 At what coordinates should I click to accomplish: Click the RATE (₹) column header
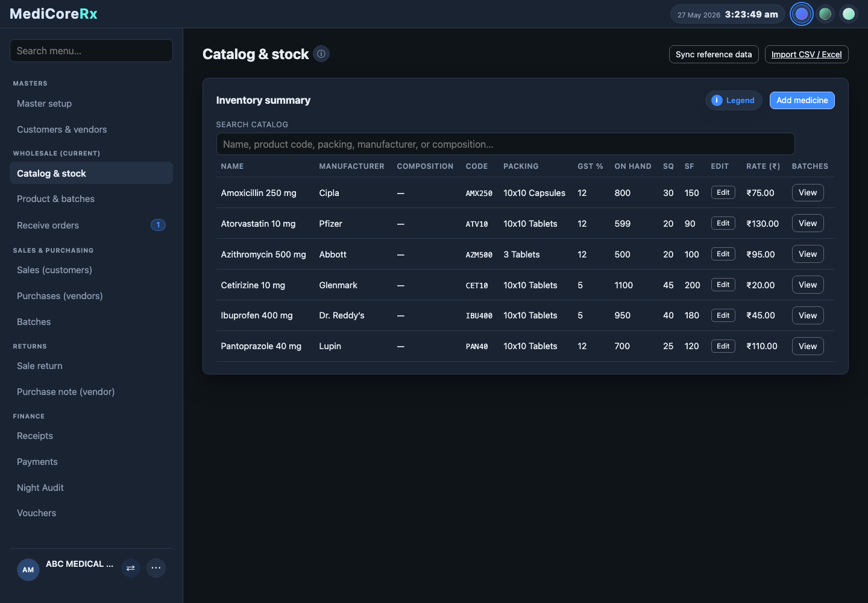[x=763, y=166]
